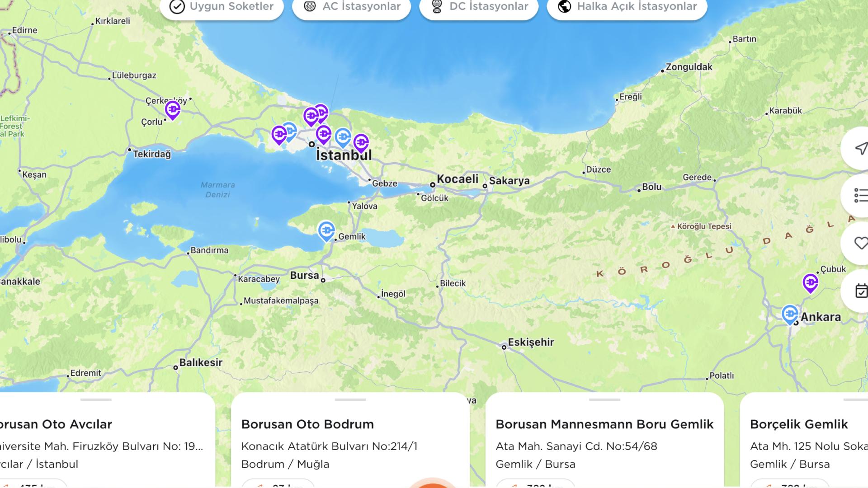Click 'Bodrum / Muğla' location text
This screenshot has width=868, height=488.
[285, 464]
